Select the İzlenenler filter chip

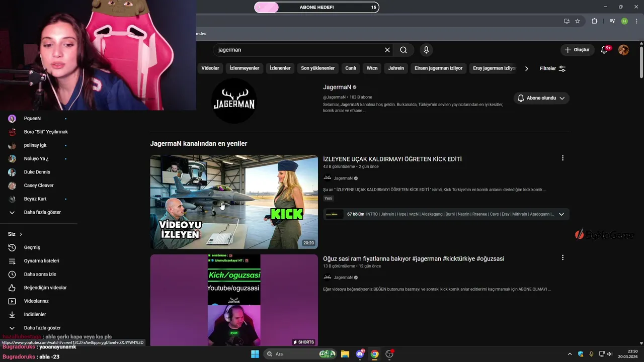click(280, 68)
